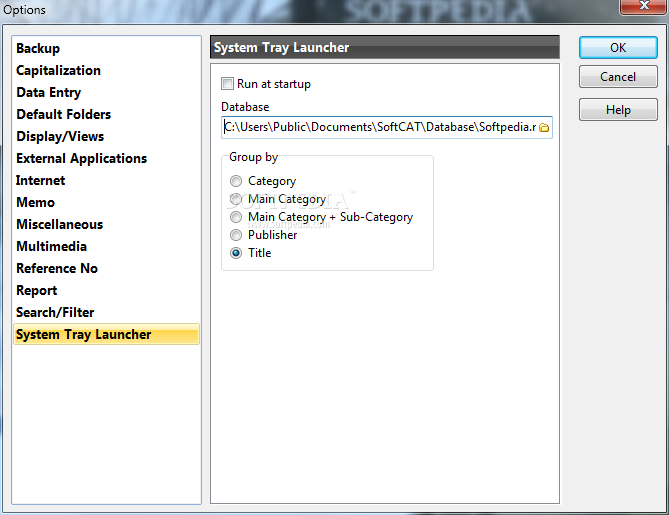Screen dimensions: 669x515
Task: Select the Title radio button
Action: tap(236, 253)
